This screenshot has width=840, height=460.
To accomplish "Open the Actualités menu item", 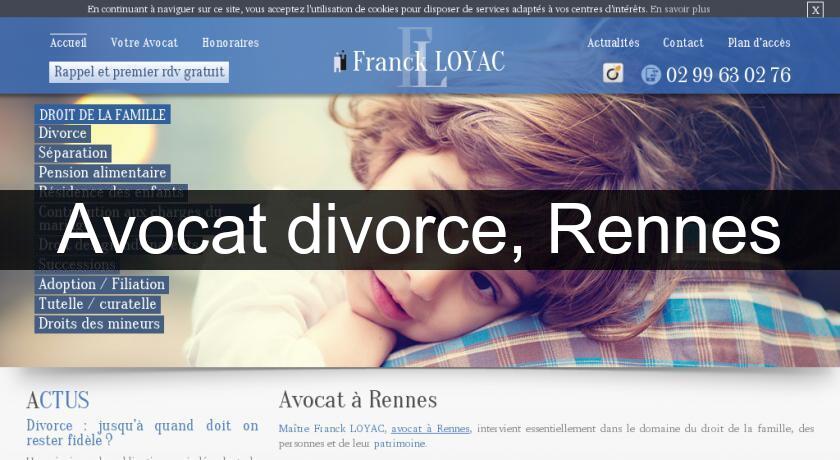I will [613, 43].
